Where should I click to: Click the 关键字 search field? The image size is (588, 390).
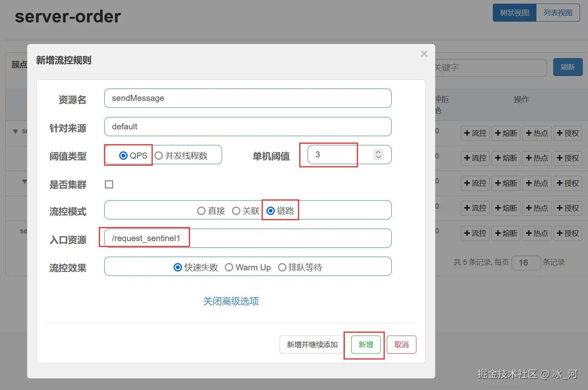point(491,68)
